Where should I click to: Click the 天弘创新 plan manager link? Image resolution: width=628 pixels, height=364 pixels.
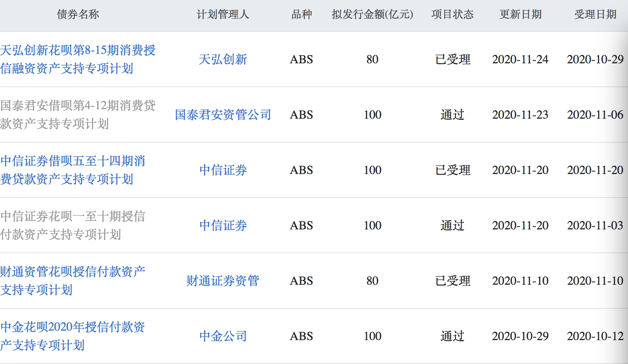223,59
